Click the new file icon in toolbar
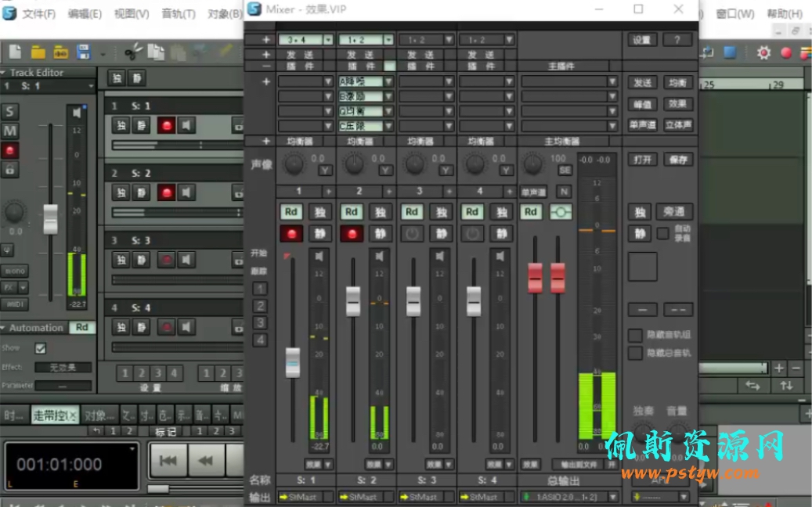Screen dimensions: 812x507 click(x=15, y=52)
